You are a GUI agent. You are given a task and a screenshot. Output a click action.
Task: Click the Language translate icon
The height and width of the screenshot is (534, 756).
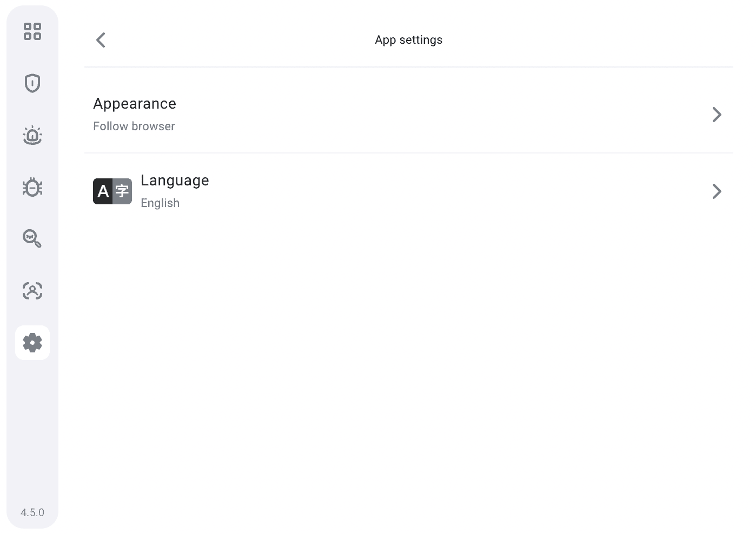pos(112,191)
